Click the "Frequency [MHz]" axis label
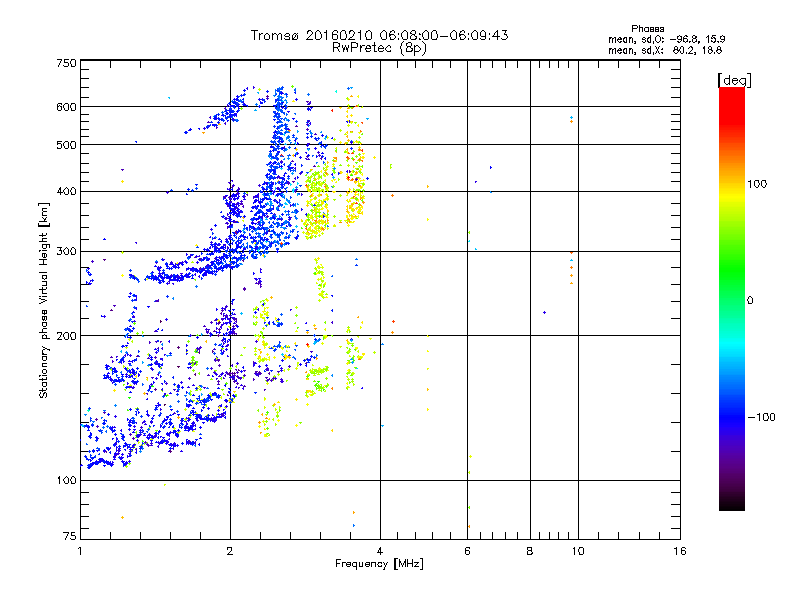The image size is (800, 600). (379, 564)
